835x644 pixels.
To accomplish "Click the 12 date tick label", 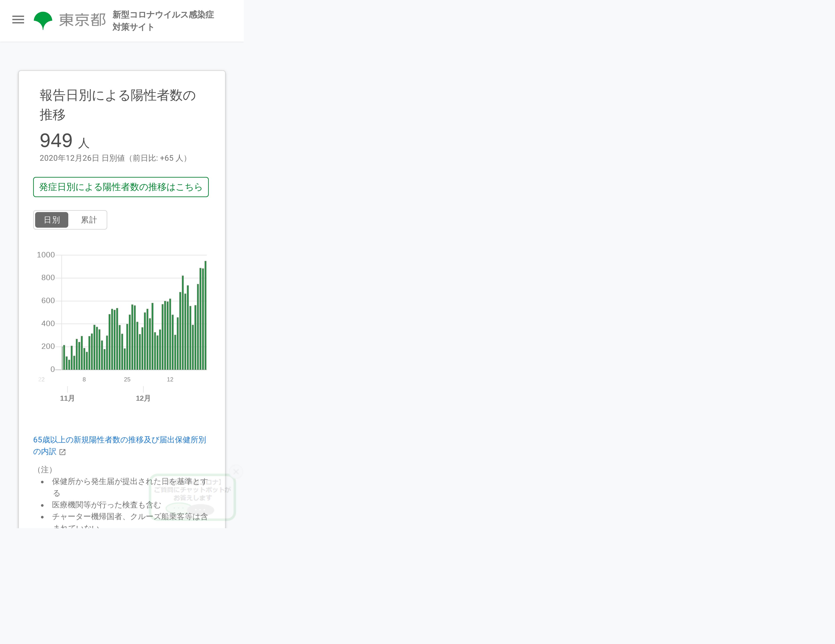I will (x=170, y=379).
